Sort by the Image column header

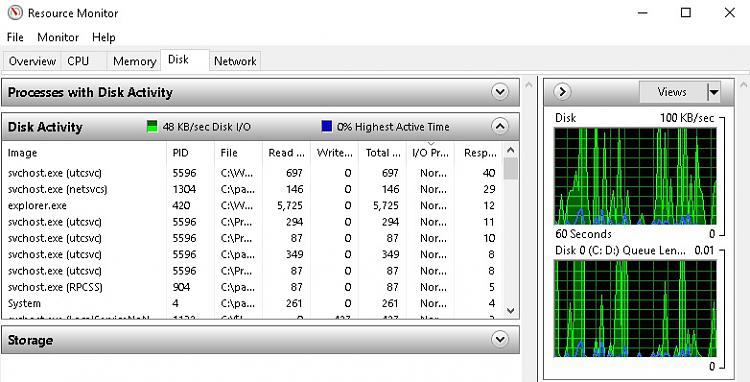click(84, 153)
